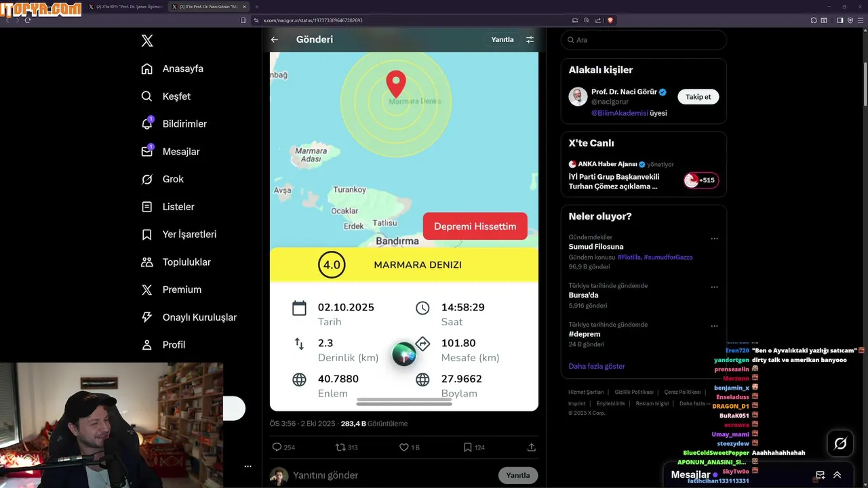Click the 283,4 B Görüntüleme view count
868x488 pixels.
point(374,424)
